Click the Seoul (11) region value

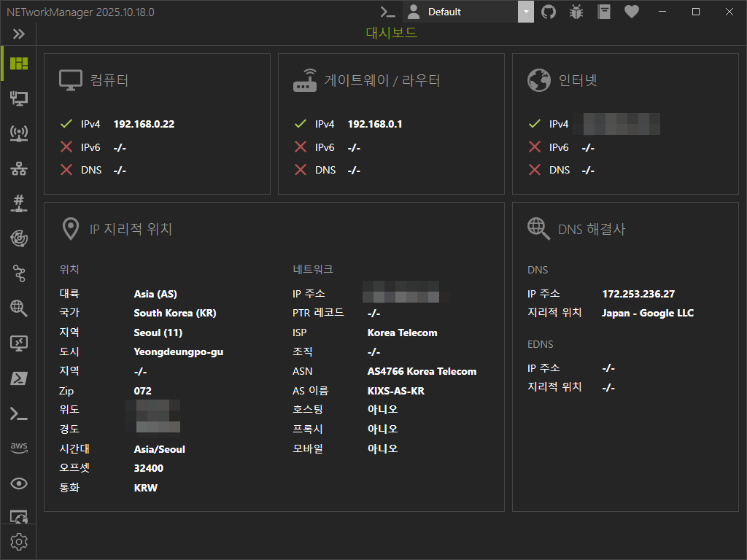(158, 332)
